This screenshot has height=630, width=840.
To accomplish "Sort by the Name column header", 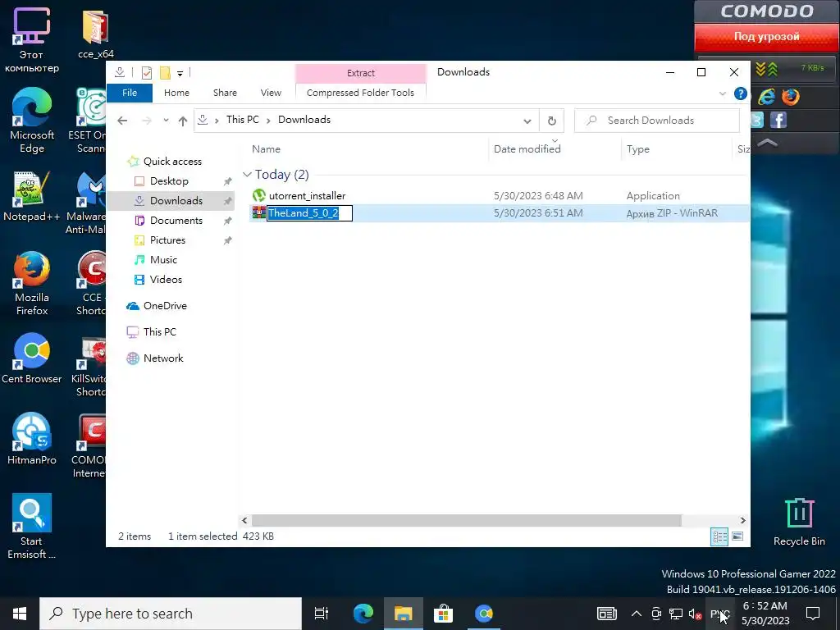I will [x=267, y=149].
